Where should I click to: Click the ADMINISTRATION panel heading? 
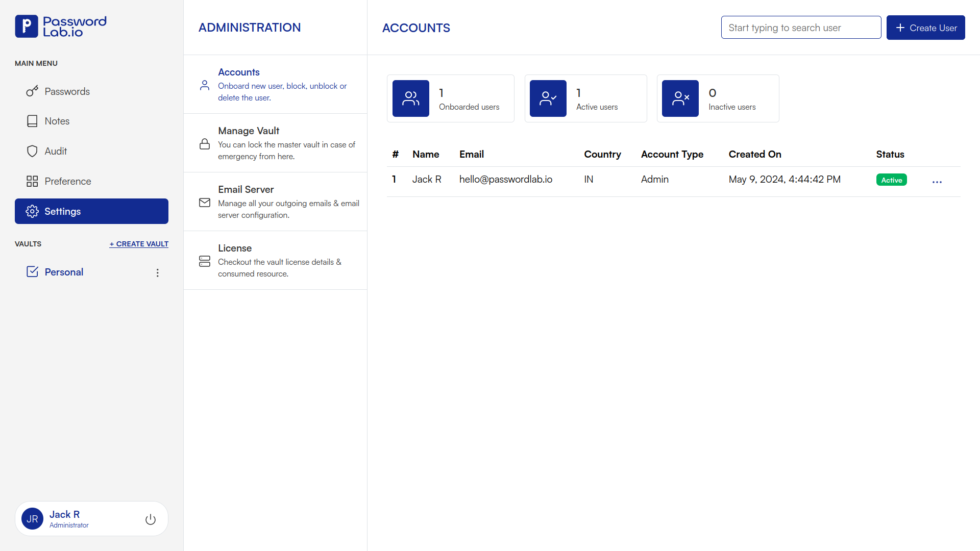250,28
